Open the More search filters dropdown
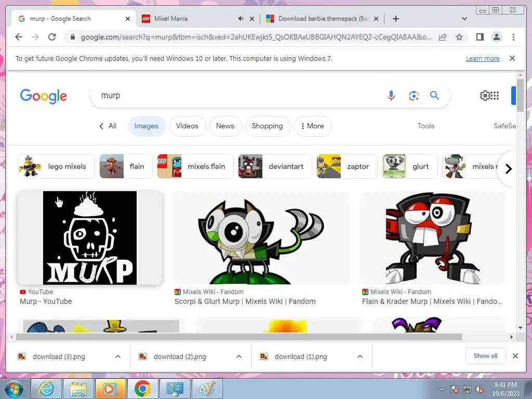 coord(312,126)
